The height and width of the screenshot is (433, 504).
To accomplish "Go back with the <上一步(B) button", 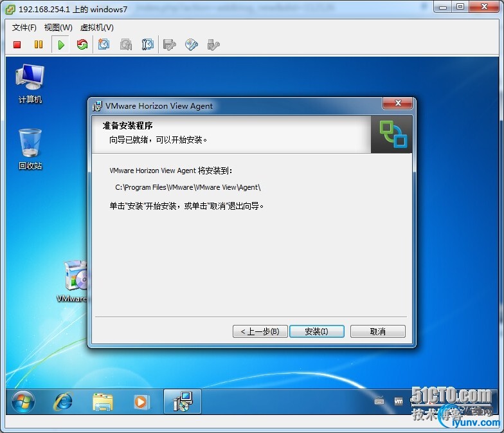I will point(260,331).
